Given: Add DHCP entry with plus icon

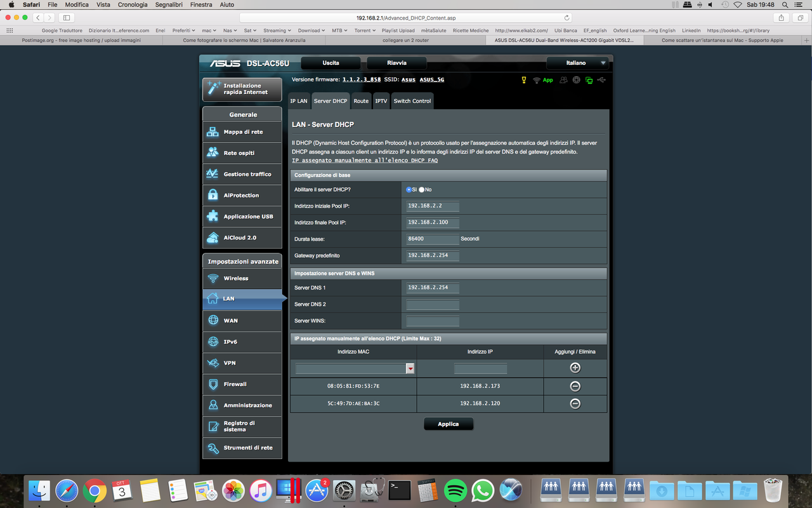Looking at the screenshot, I should click(x=575, y=368).
